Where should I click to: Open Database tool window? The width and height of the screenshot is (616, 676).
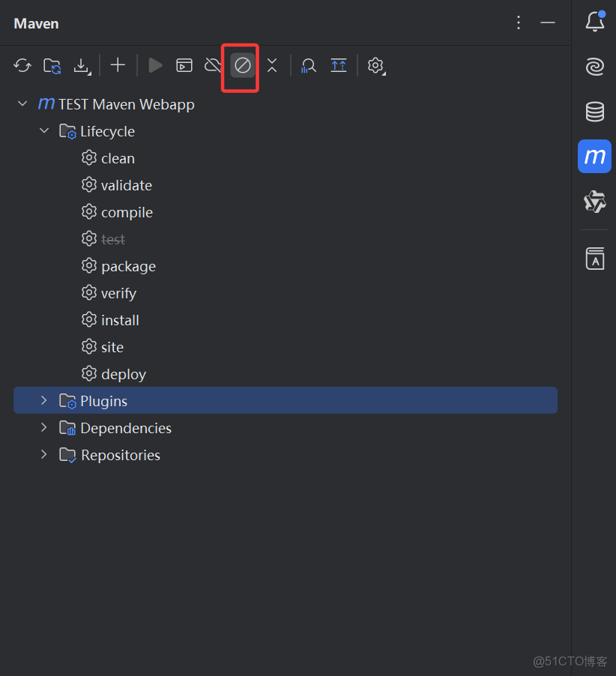coord(595,112)
